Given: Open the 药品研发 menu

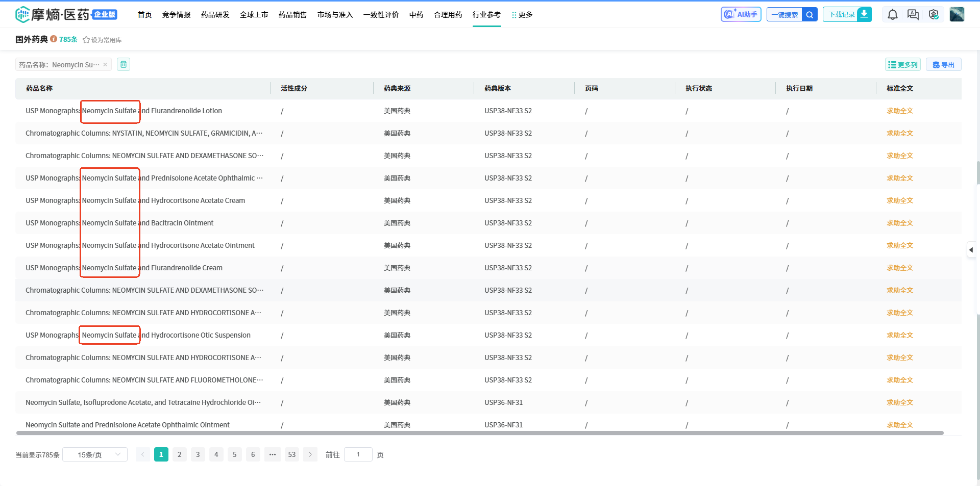Looking at the screenshot, I should click(x=215, y=15).
